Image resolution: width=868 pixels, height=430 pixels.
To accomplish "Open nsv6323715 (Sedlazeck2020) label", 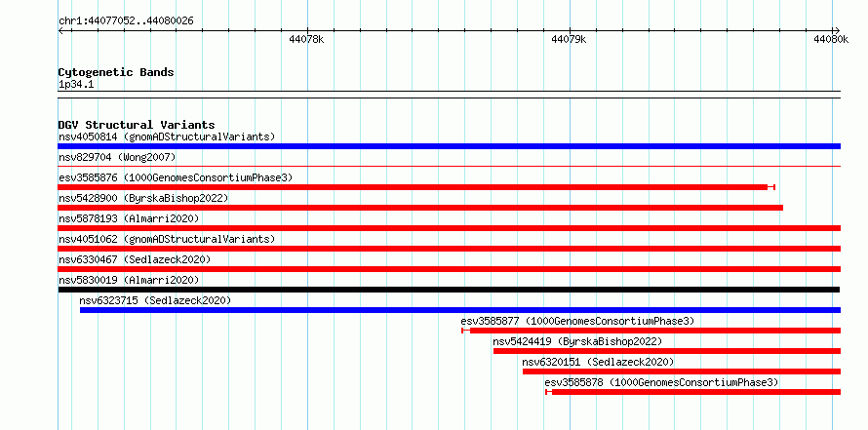I will coord(155,300).
